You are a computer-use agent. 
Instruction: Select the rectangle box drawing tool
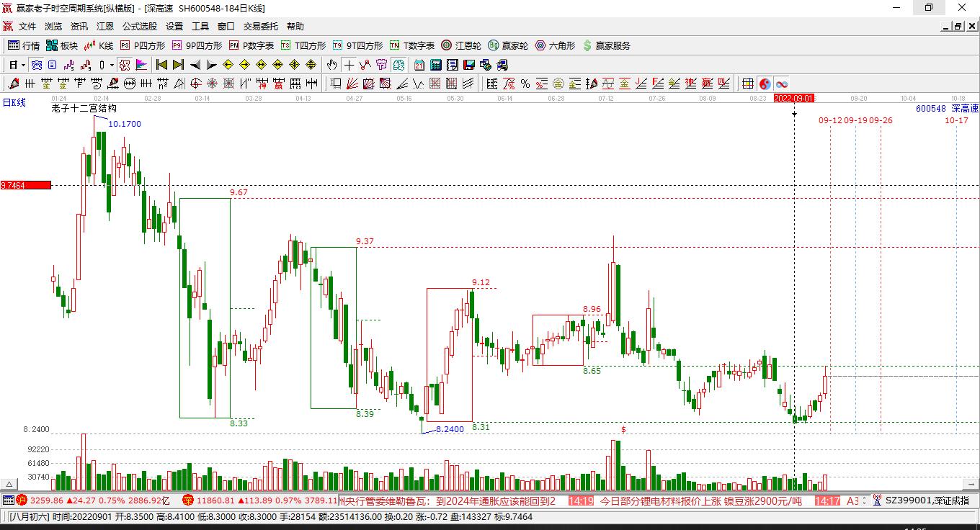[335, 84]
